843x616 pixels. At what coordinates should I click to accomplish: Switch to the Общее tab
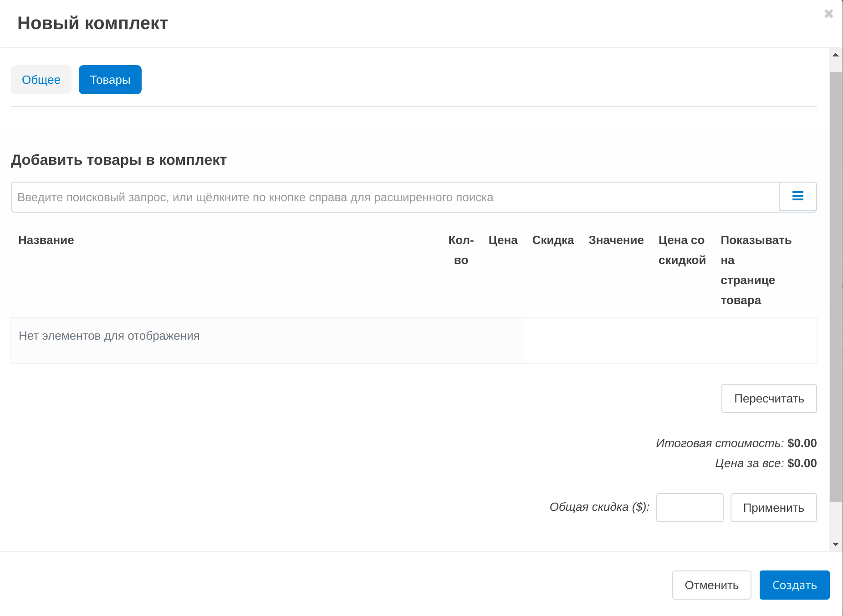[41, 80]
